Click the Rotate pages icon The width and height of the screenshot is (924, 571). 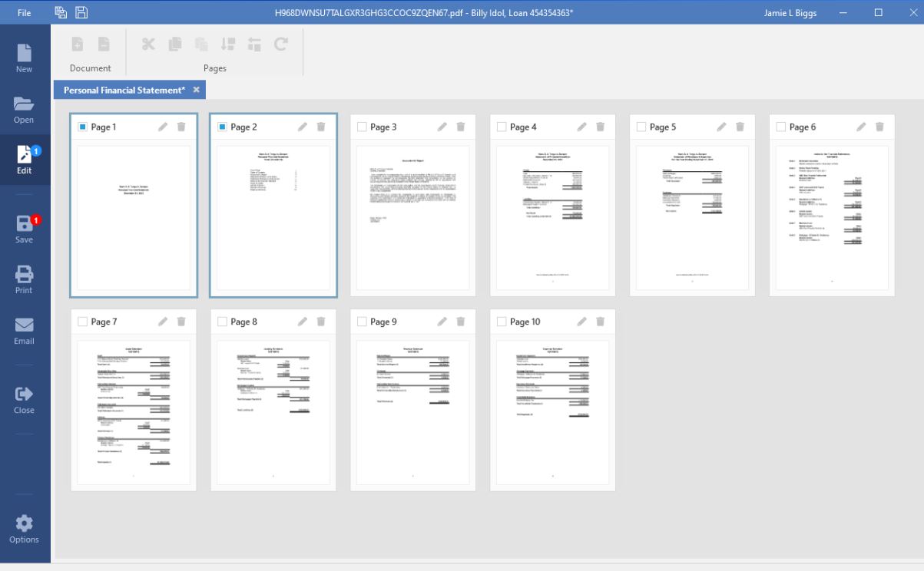click(280, 45)
